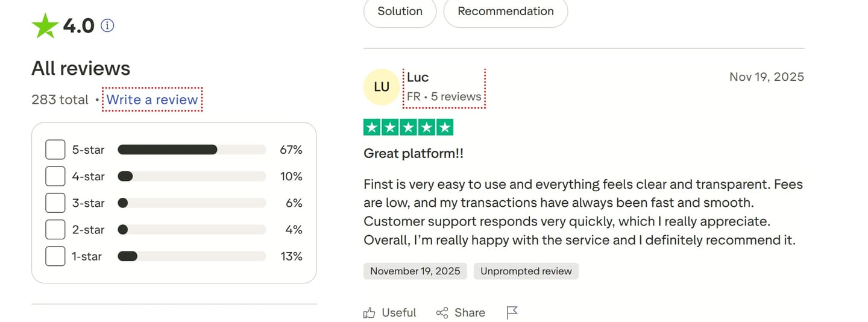The width and height of the screenshot is (868, 322).
Task: Click the Unprompted review tag
Action: (526, 271)
